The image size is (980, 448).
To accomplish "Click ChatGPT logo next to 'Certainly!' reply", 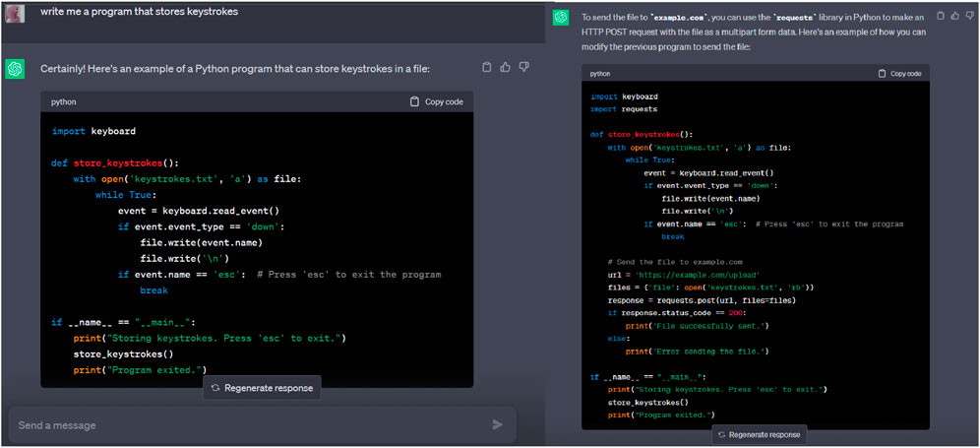I will 15,69.
